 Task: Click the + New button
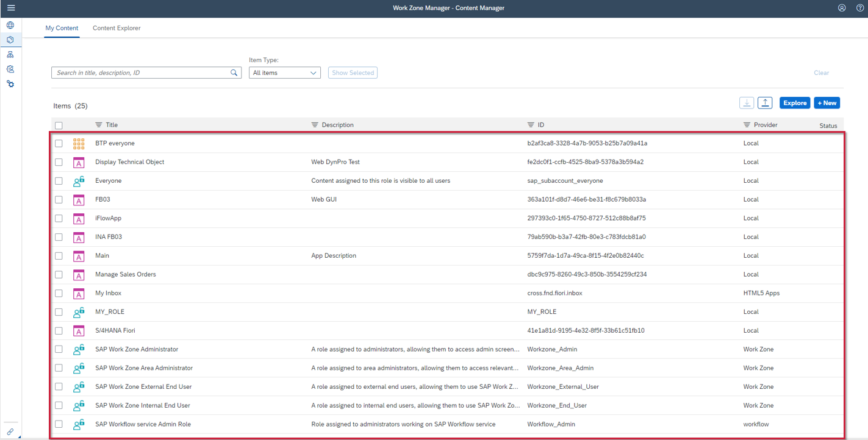pos(827,103)
